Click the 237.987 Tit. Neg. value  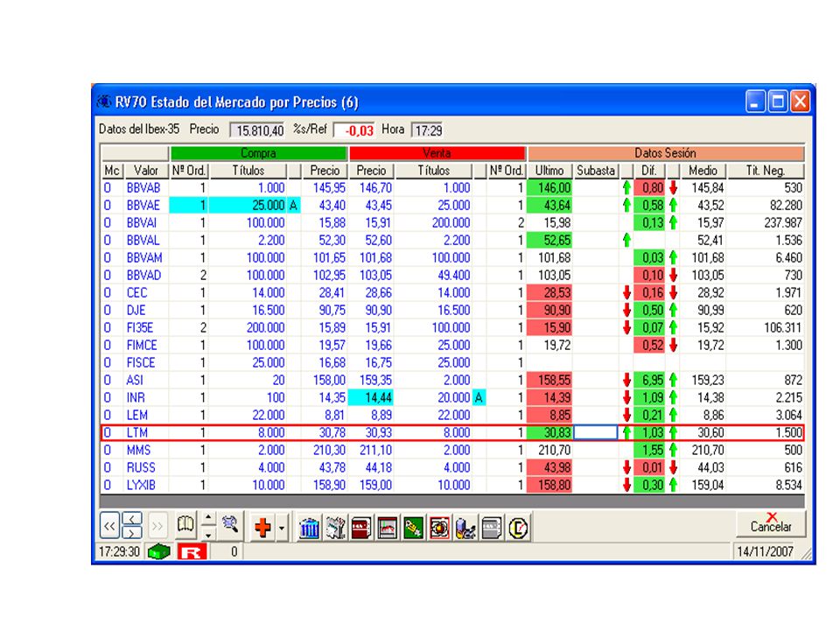pyautogui.click(x=783, y=223)
